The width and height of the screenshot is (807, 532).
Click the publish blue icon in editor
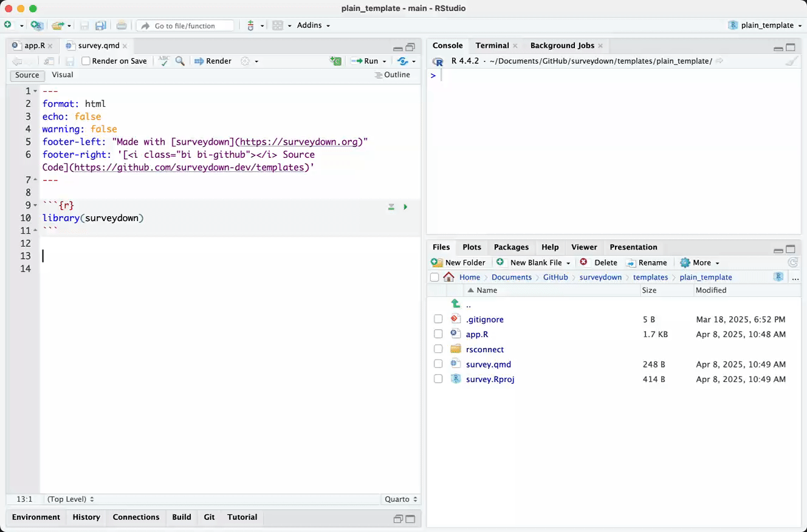click(402, 61)
